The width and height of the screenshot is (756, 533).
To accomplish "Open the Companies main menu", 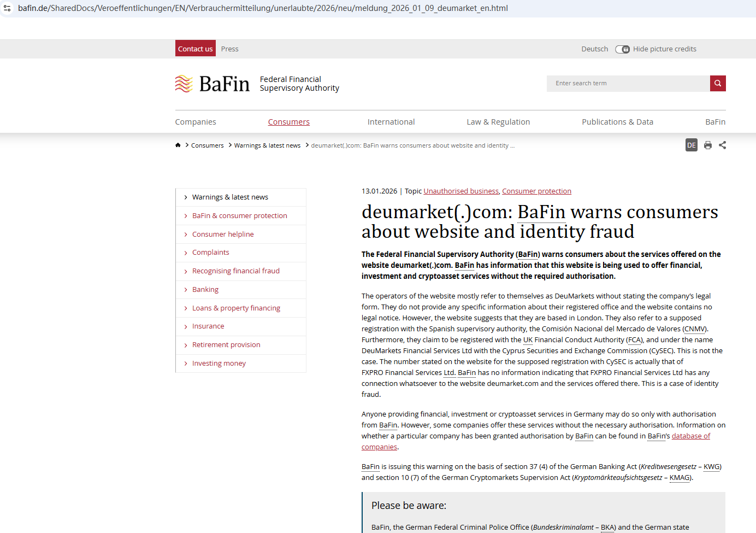I will coord(196,122).
